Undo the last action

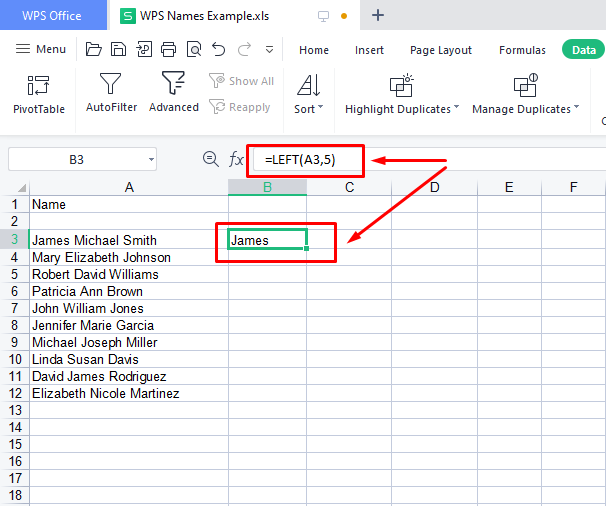(x=218, y=50)
